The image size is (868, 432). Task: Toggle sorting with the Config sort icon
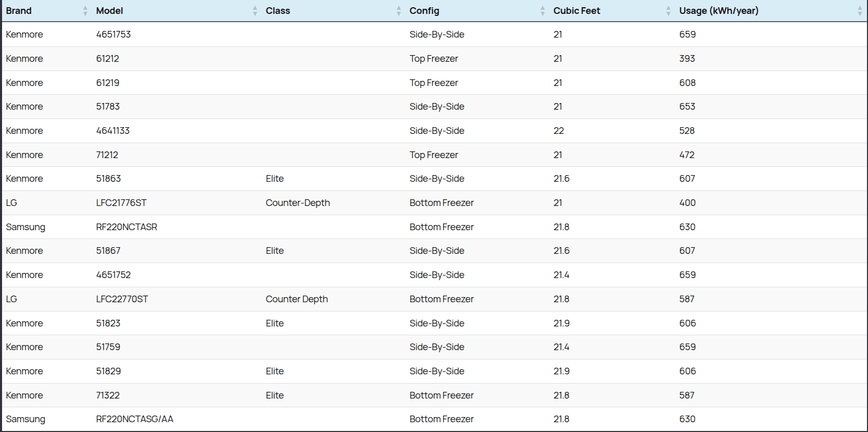coord(543,11)
